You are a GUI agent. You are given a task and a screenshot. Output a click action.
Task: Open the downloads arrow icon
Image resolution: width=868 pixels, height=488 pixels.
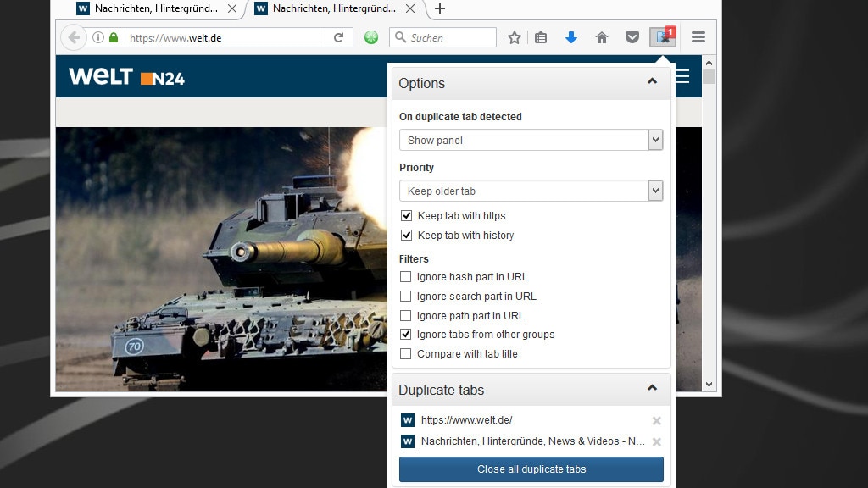pyautogui.click(x=571, y=37)
